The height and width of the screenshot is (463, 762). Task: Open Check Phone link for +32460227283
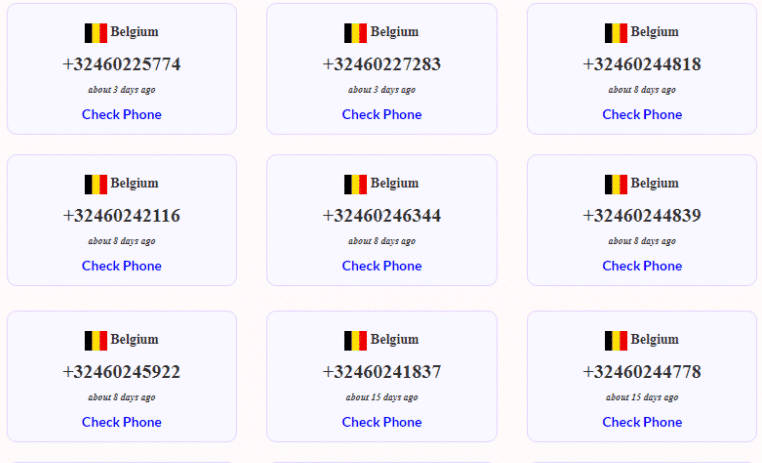pos(382,115)
